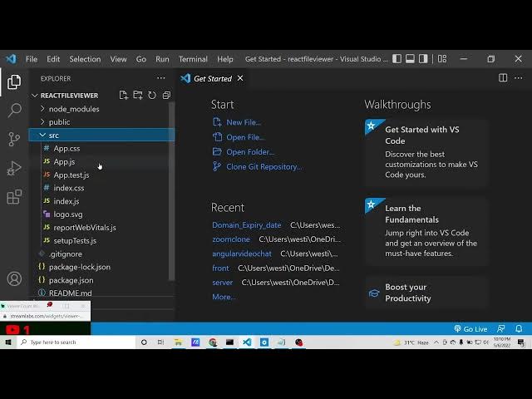
Task: Open App.js file
Action: (x=102, y=161)
